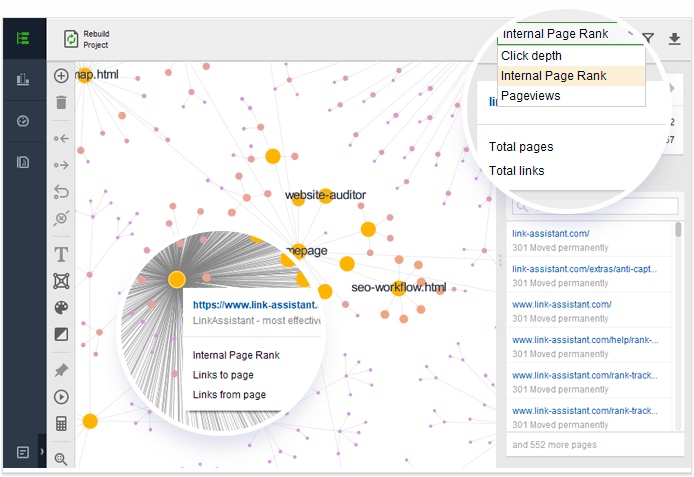Choose Click depth from dropdown list

[x=571, y=56]
